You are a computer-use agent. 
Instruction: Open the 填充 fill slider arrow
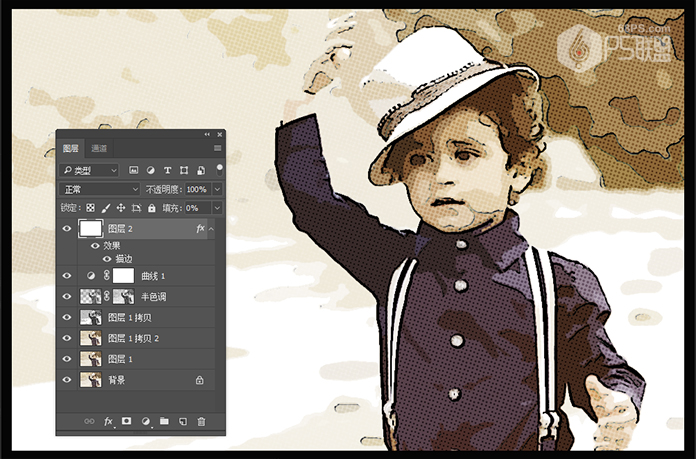tap(218, 208)
